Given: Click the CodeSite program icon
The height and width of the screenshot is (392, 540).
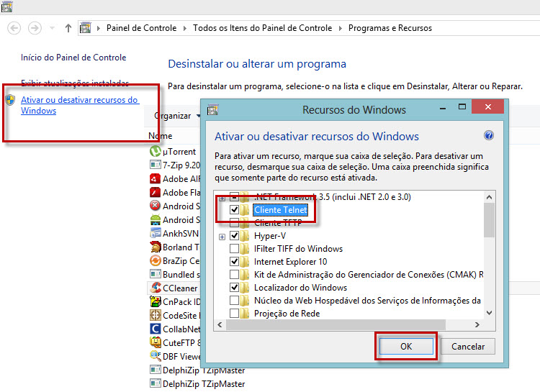Looking at the screenshot, I should coord(156,315).
